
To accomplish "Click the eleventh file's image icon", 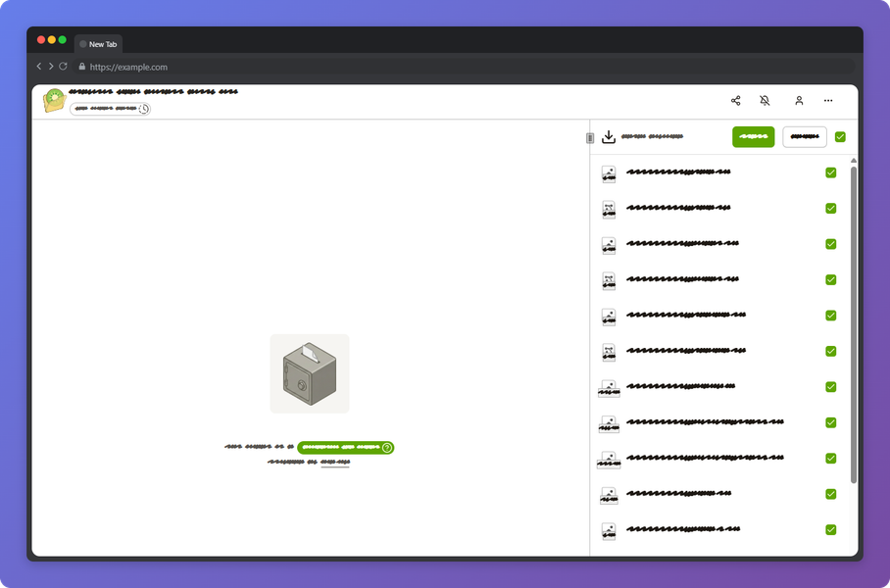I will tap(609, 531).
